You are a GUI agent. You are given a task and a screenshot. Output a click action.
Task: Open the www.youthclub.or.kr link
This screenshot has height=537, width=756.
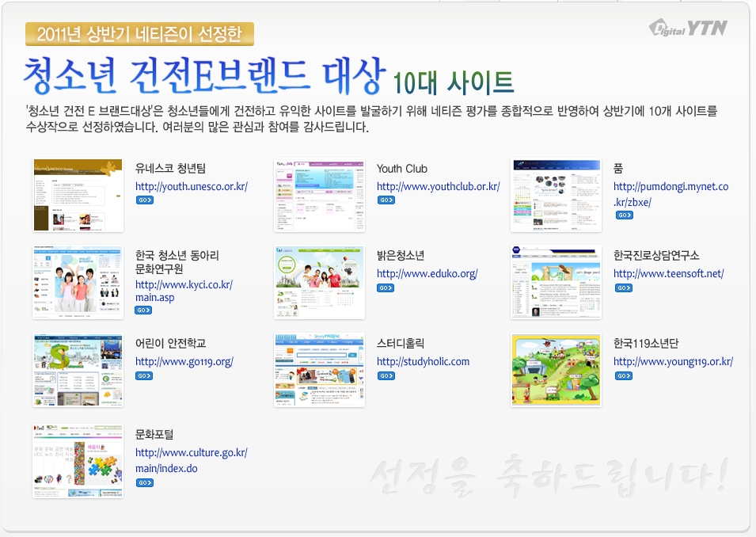tap(439, 186)
